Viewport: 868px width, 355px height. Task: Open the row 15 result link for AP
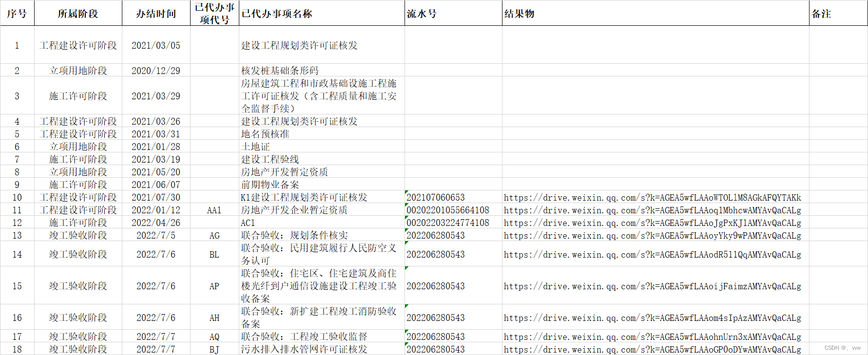click(652, 286)
